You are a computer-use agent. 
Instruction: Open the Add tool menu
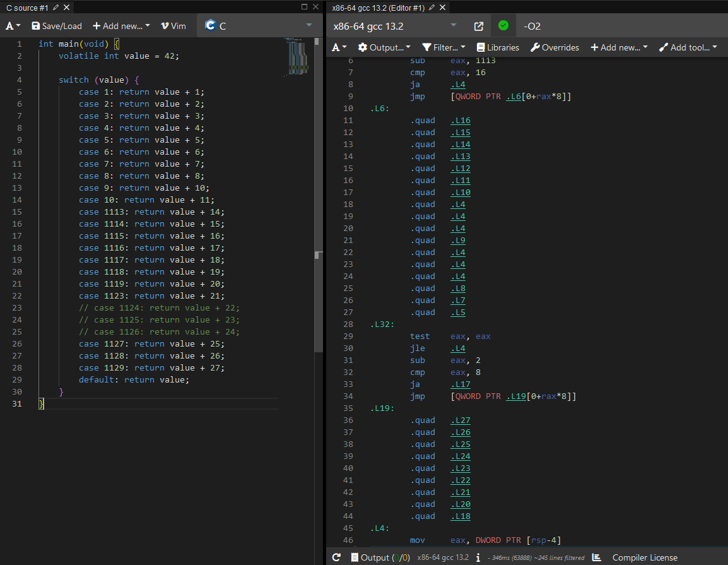(688, 47)
